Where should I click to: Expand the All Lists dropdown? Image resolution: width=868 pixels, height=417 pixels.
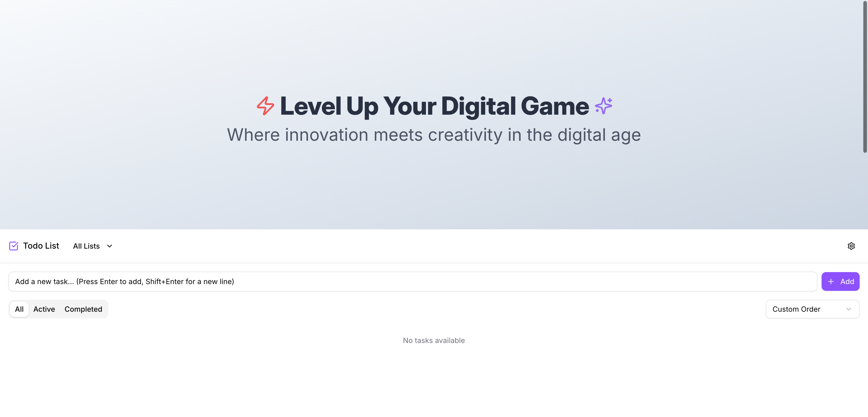93,246
